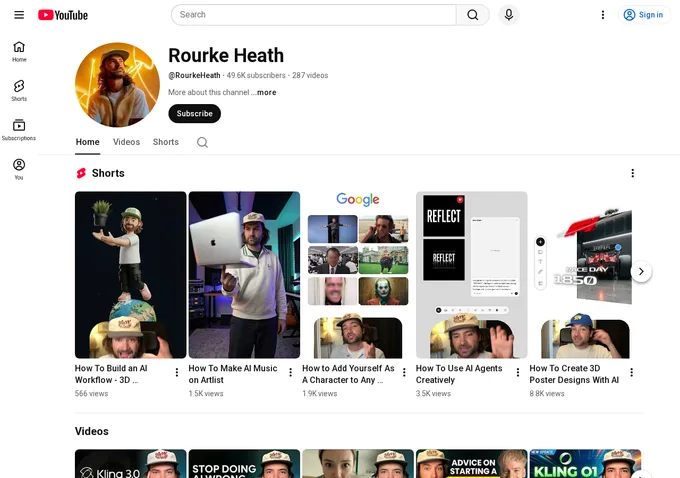680x478 pixels.
Task: Open the You page in sidebar
Action: (x=19, y=169)
